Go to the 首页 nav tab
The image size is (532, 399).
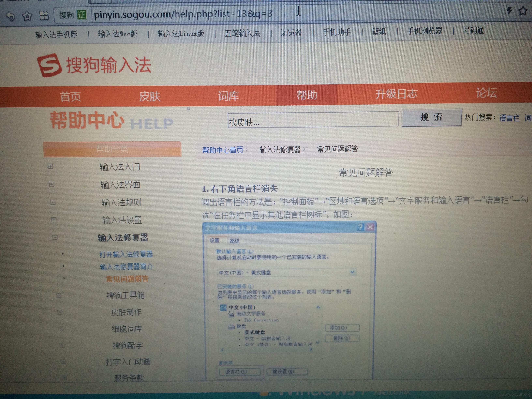(x=70, y=96)
